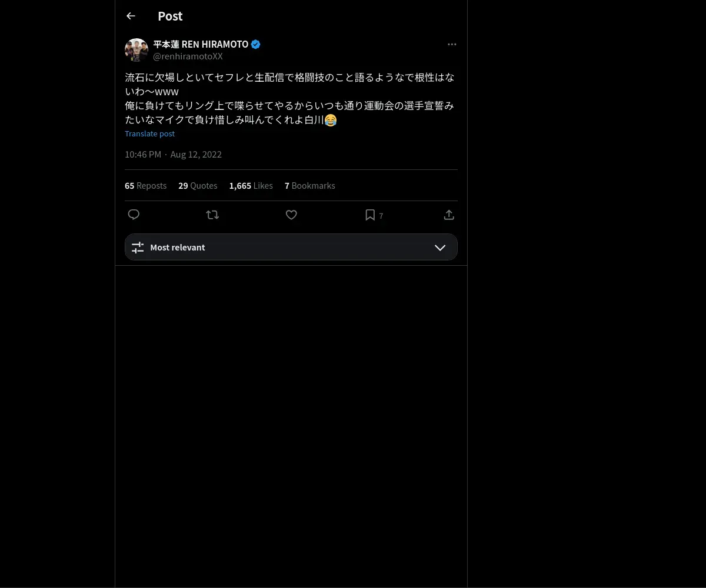The image size is (706, 588).
Task: Go back using the left arrow
Action: [x=131, y=16]
